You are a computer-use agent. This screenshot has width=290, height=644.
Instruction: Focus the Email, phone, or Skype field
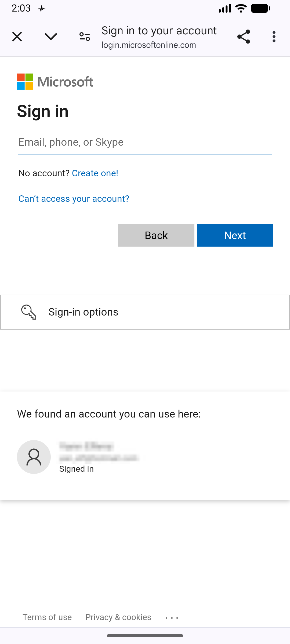[x=145, y=142]
